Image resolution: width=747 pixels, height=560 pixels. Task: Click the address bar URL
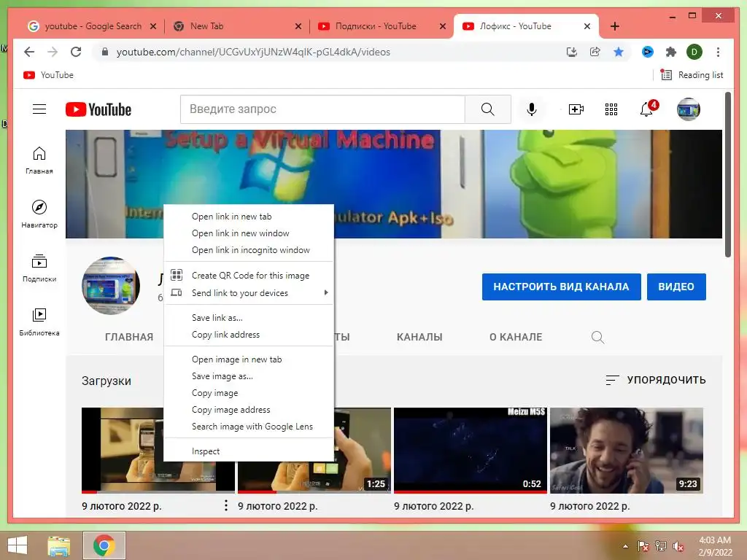coord(253,52)
